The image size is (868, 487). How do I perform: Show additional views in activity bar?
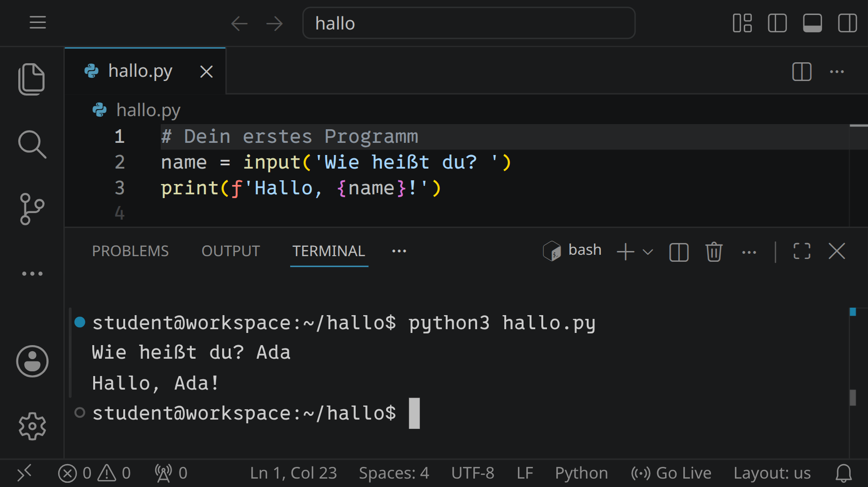pos(32,273)
